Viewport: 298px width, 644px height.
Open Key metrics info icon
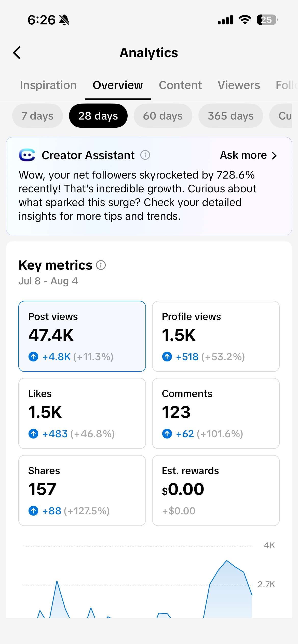pos(101,265)
